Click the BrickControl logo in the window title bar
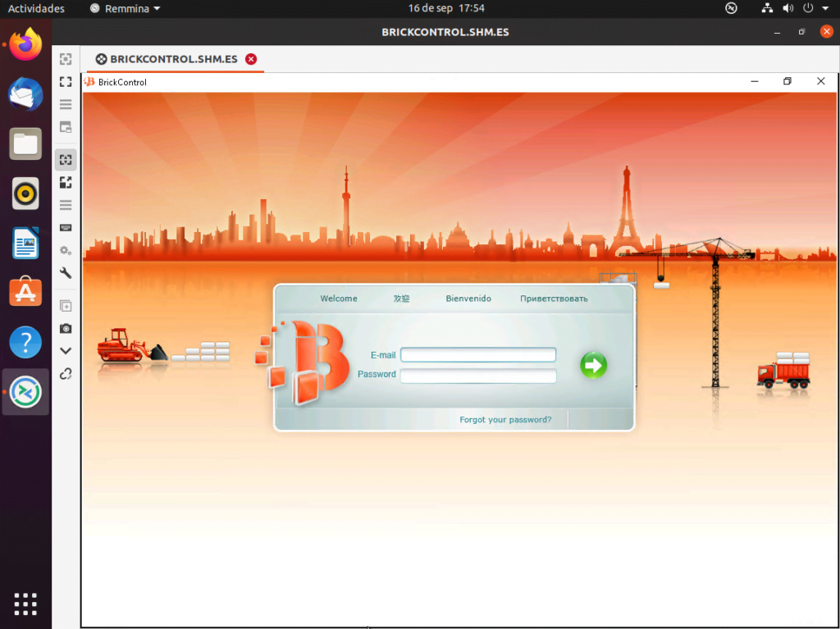The image size is (840, 629). [89, 82]
